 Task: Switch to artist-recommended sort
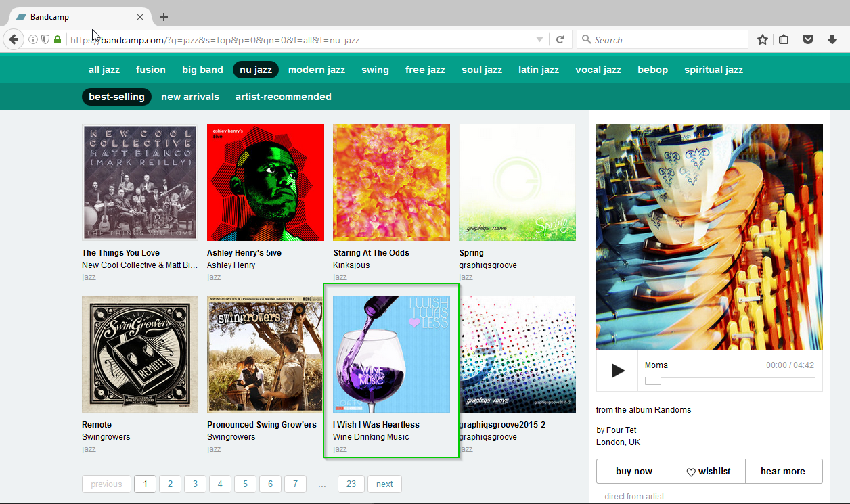point(284,97)
